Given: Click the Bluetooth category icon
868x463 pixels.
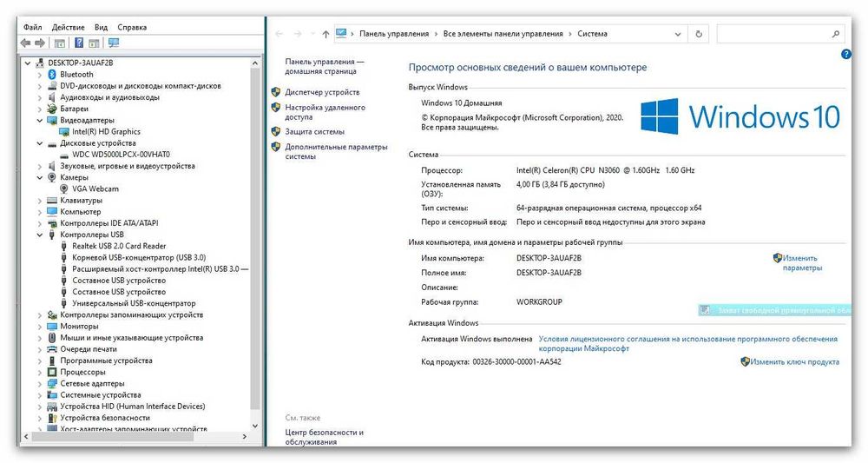Looking at the screenshot, I should coord(52,74).
